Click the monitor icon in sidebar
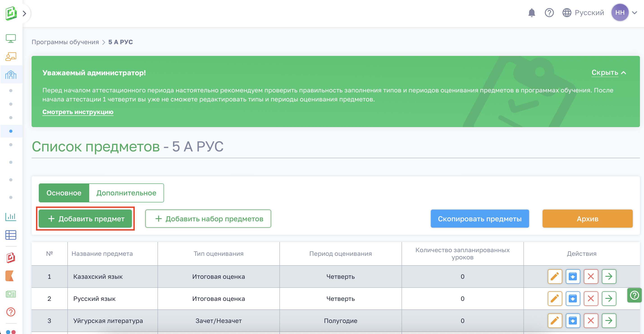Image resolution: width=644 pixels, height=334 pixels. pyautogui.click(x=11, y=38)
